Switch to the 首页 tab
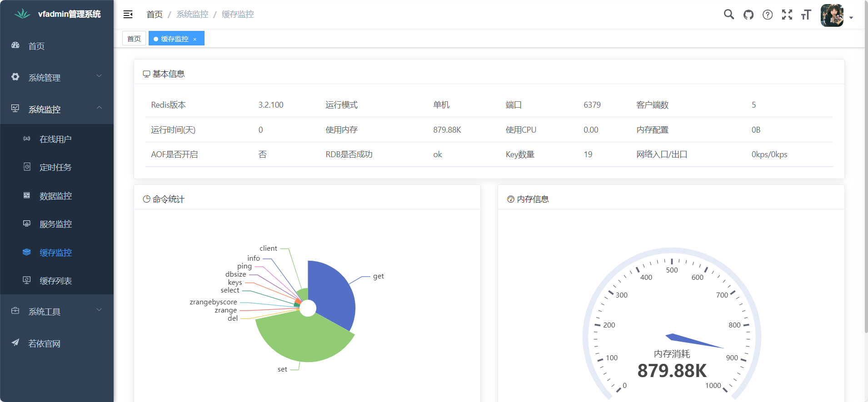The width and height of the screenshot is (868, 402). click(134, 39)
